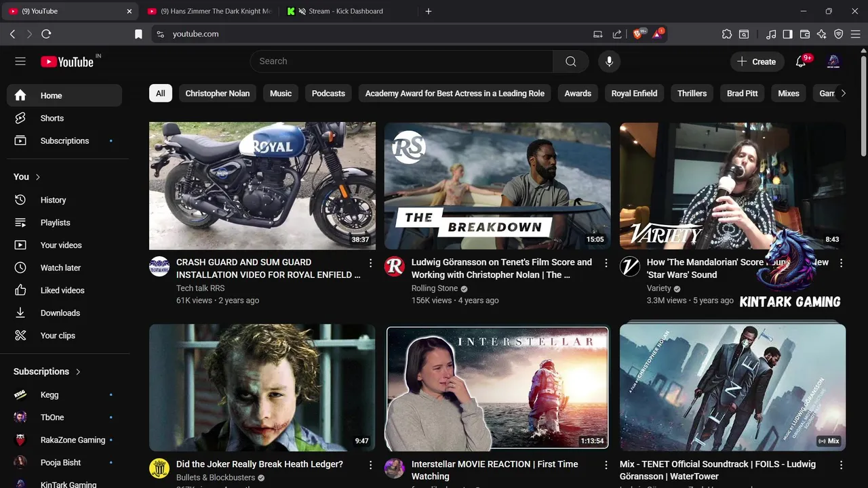Click the youtube.com address bar
Screen dimensions: 868x488
373,34
